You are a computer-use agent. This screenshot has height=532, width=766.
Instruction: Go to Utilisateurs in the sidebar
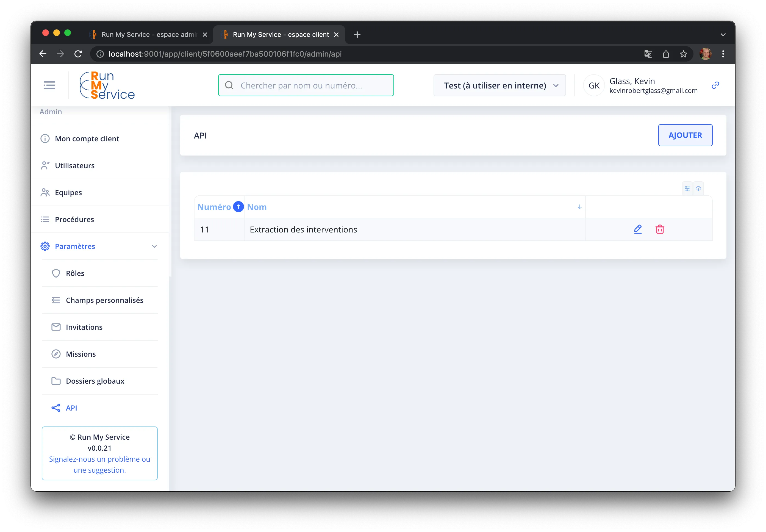pos(100,166)
